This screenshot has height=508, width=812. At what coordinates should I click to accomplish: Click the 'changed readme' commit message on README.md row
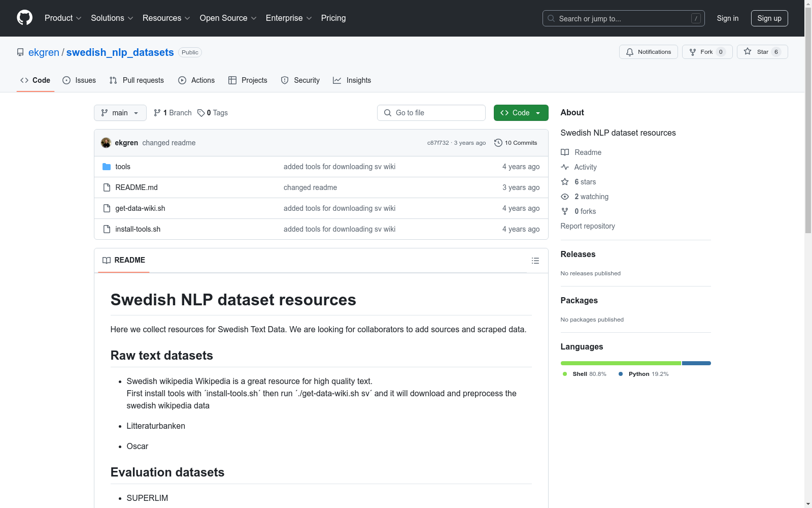coord(310,187)
